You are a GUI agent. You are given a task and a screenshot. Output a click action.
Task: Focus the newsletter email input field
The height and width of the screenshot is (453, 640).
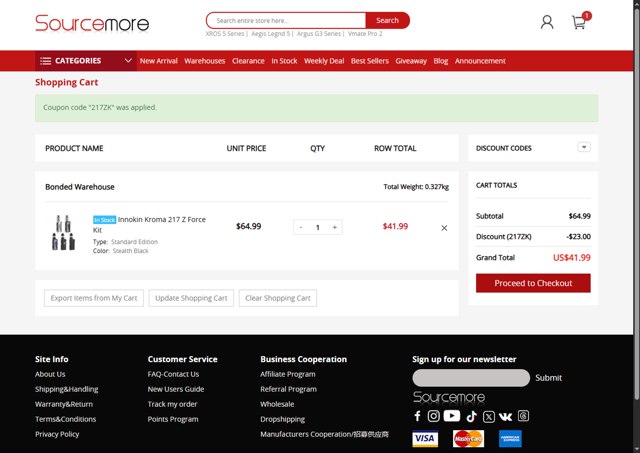471,378
